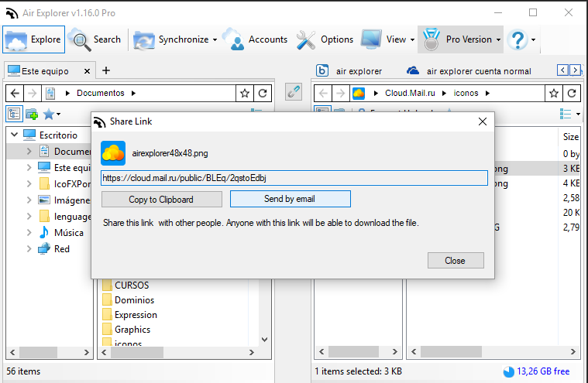Click the 56 items status text
The height and width of the screenshot is (383, 588).
click(23, 371)
